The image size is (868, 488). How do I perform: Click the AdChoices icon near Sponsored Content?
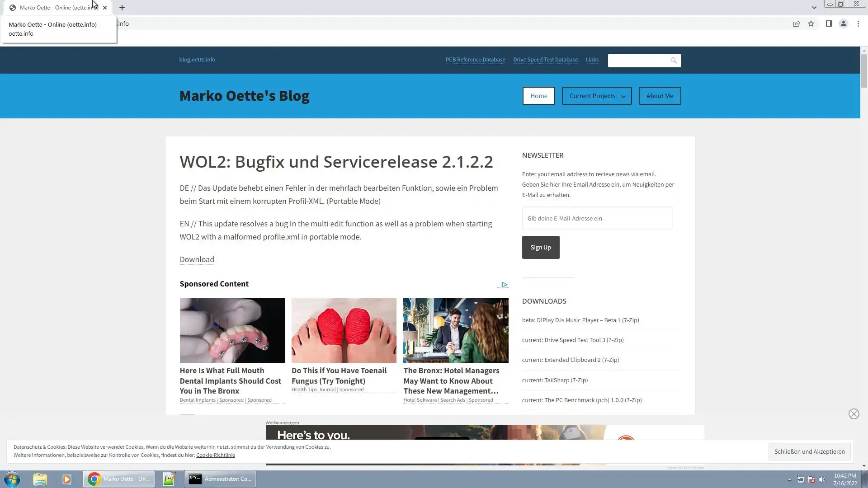point(504,285)
